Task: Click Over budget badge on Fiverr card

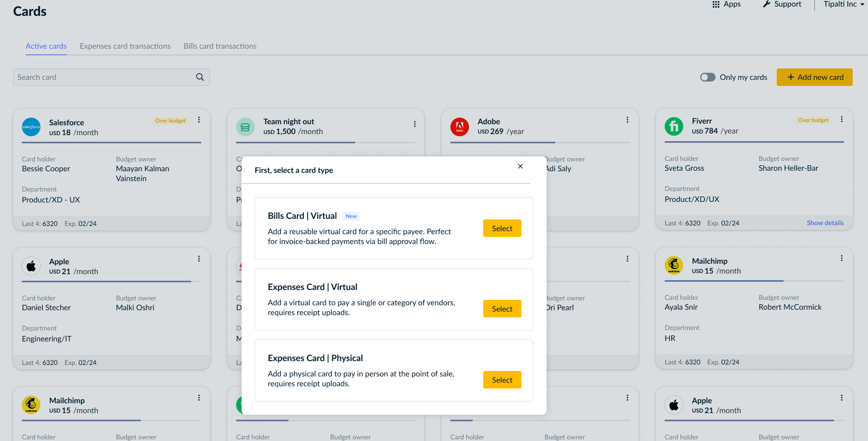Action: click(x=813, y=120)
